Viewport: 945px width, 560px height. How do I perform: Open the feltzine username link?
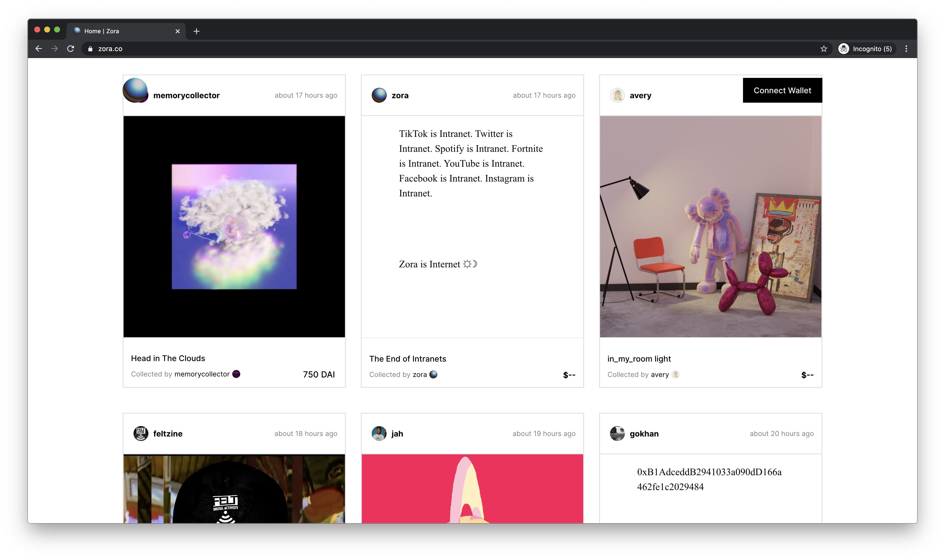[168, 434]
